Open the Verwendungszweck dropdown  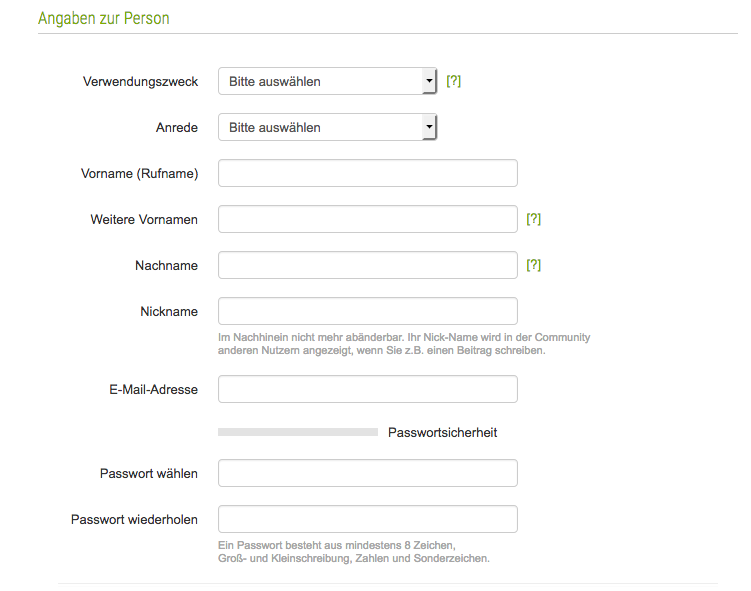(327, 81)
